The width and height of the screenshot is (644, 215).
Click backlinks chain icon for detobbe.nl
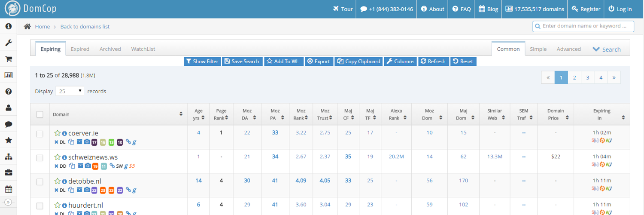(128, 190)
